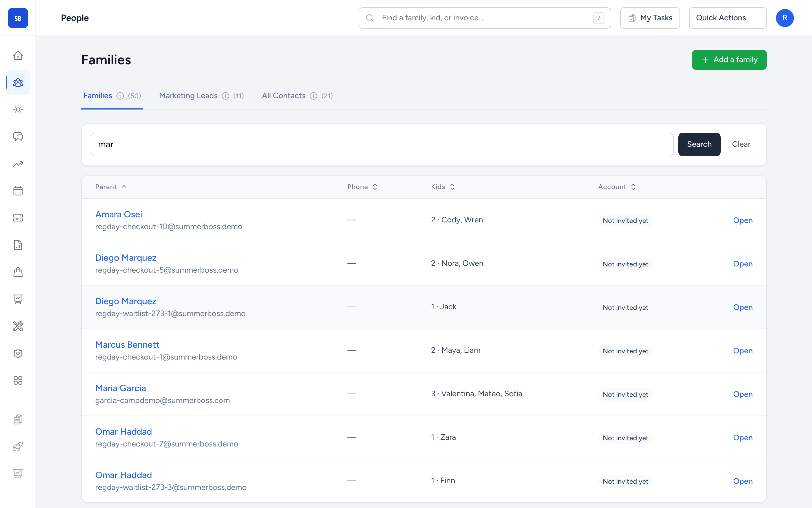Sort by the Kids column
Viewport: 812px width, 508px height.
point(443,187)
